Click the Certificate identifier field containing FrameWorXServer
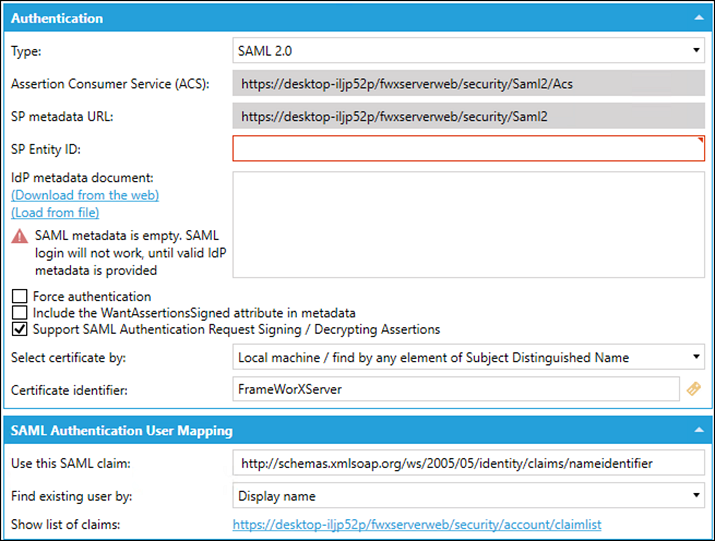715x541 pixels. tap(455, 389)
